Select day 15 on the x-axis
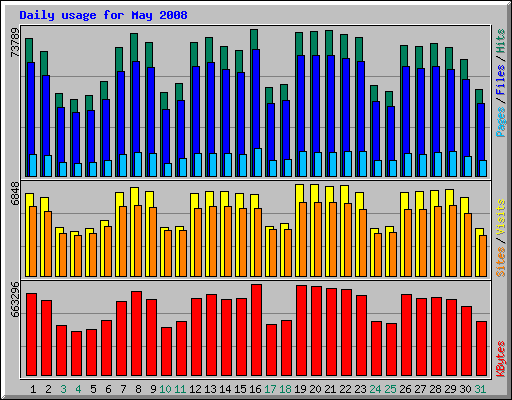Image resolution: width=512 pixels, height=400 pixels. 240,389
